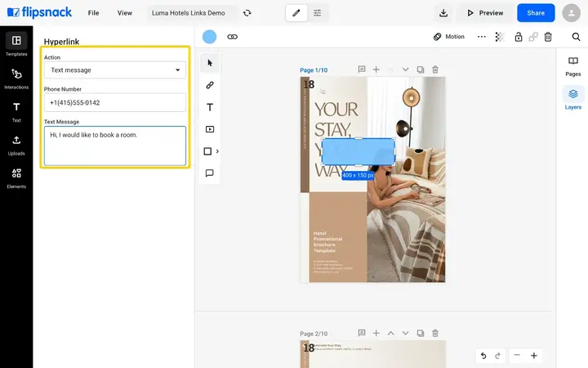588x368 pixels.
Task: Select the pointer selection tool
Action: (210, 63)
